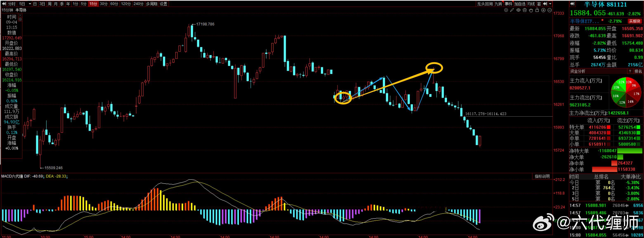This screenshot has width=644, height=238.
Task: Click the 净特大单 green bar
Action: [x=630, y=151]
